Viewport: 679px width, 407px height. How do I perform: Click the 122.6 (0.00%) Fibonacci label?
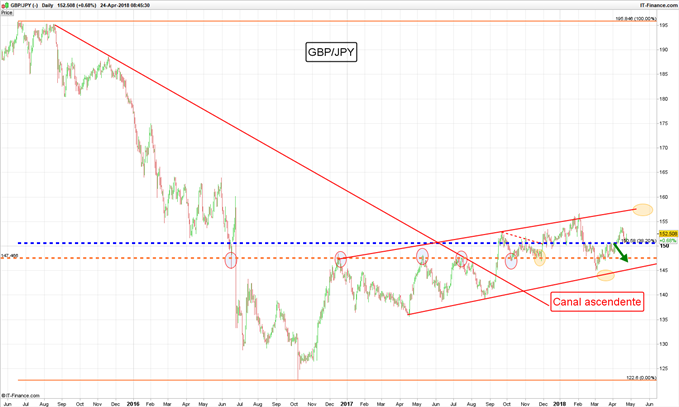[x=641, y=378]
